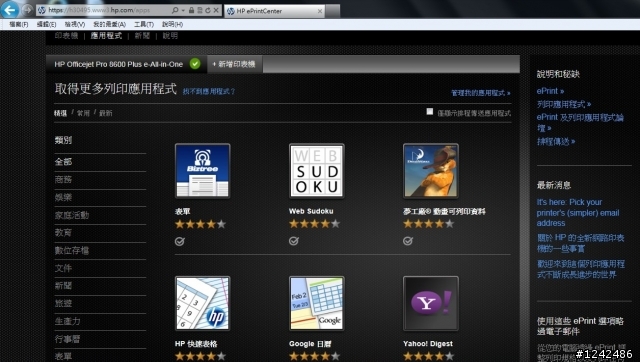
Task: Click the star rating under Web Sudoku
Action: [314, 224]
